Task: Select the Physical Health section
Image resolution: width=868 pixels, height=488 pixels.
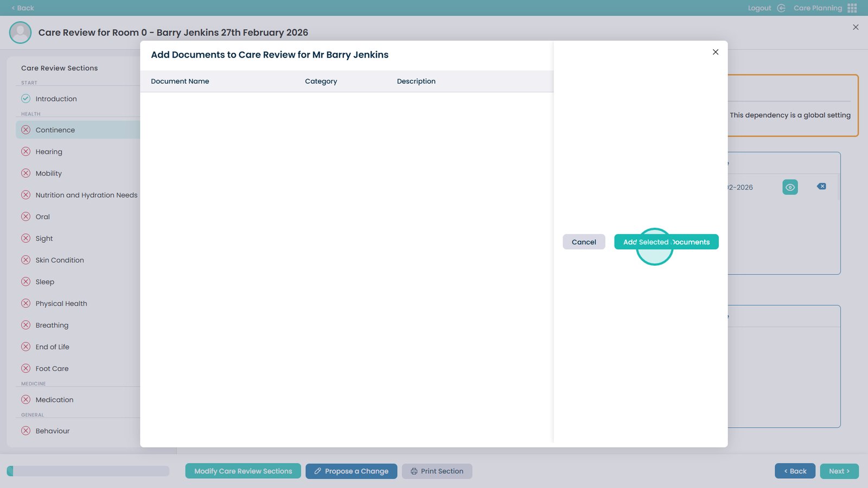Action: coord(61,304)
